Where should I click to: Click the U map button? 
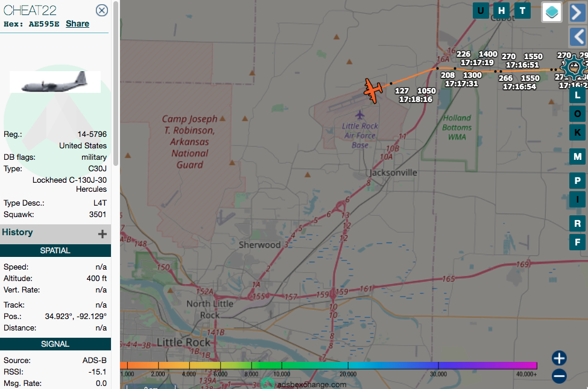481,10
